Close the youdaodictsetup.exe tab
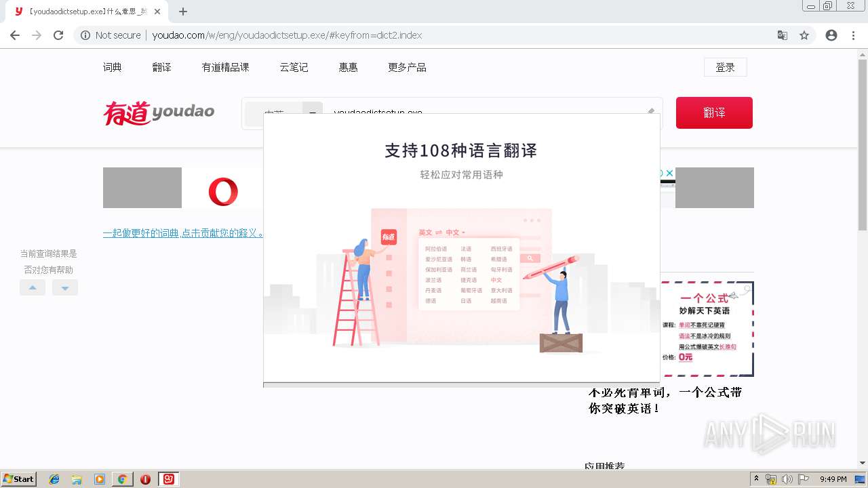 pos(157,12)
